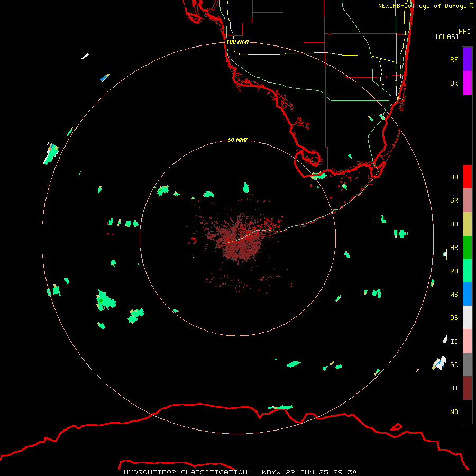Viewport: 476px width, 476px height.
Task: Click the "100 NMI" range ring label
Action: click(x=237, y=42)
